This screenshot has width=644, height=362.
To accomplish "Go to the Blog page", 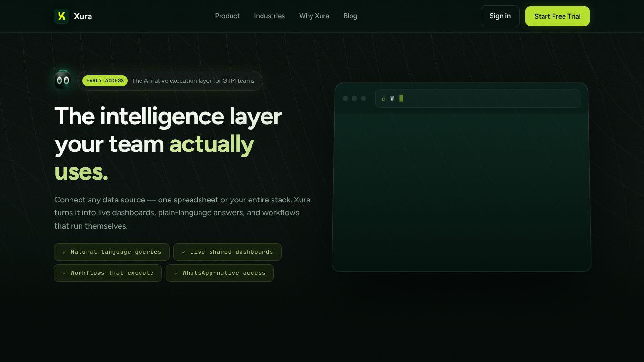I will [x=350, y=16].
